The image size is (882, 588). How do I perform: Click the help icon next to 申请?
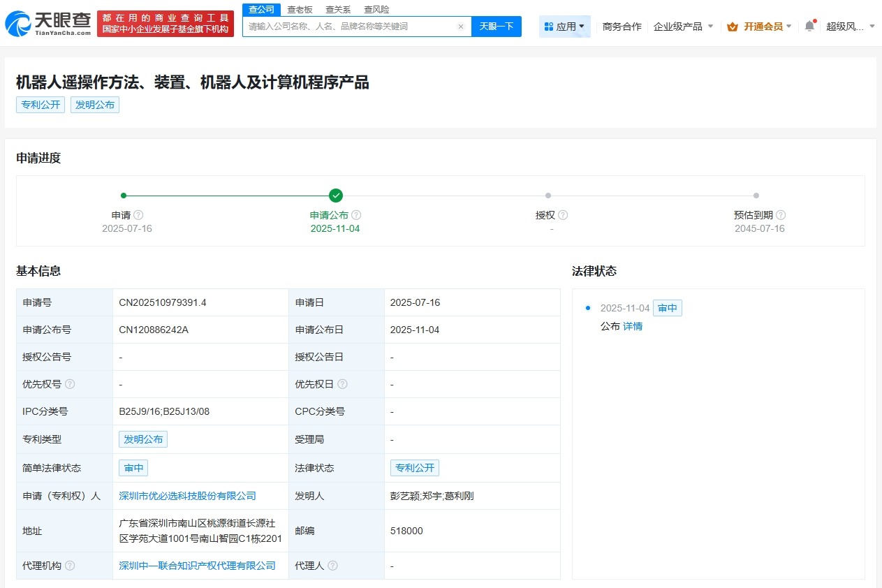coord(138,214)
